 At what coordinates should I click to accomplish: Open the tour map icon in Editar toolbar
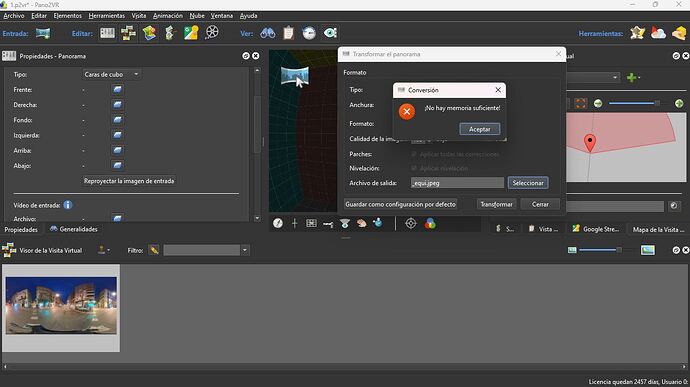point(149,33)
